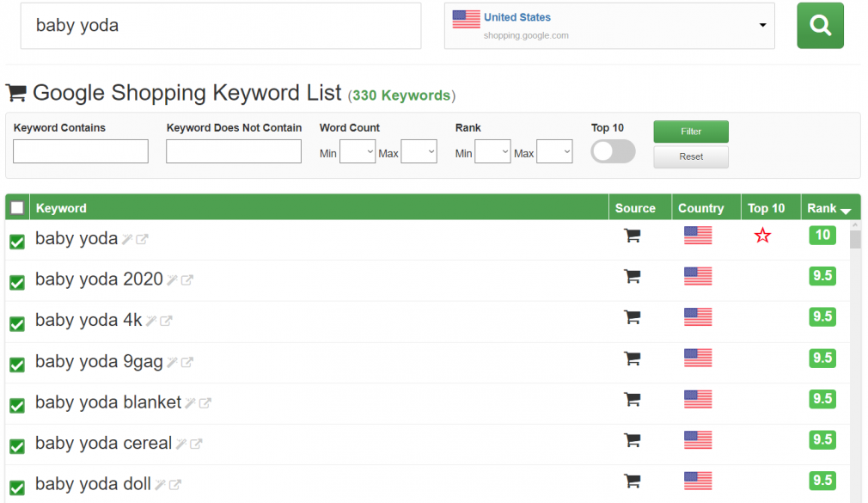Open external link icon beside 'baby yoda doll'
This screenshot has width=868, height=503.
point(175,485)
